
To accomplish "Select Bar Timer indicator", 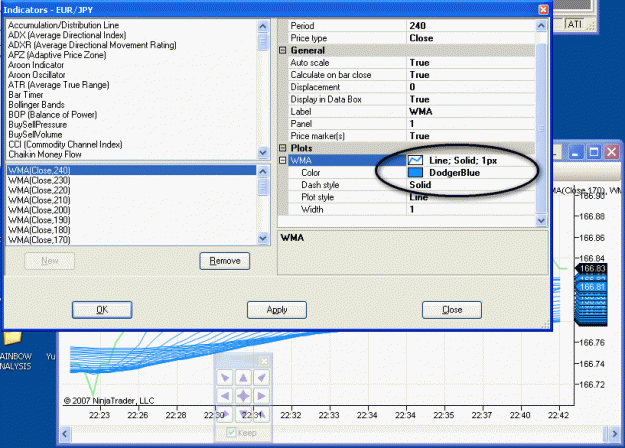I will (x=132, y=95).
